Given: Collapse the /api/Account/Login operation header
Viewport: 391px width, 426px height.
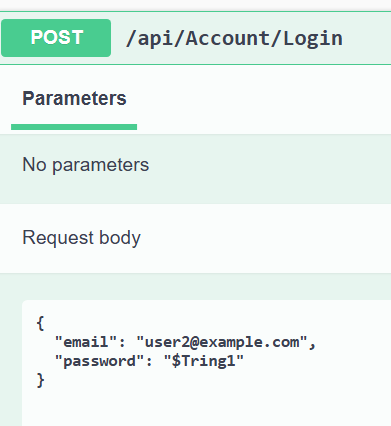Looking at the screenshot, I should 195,38.
